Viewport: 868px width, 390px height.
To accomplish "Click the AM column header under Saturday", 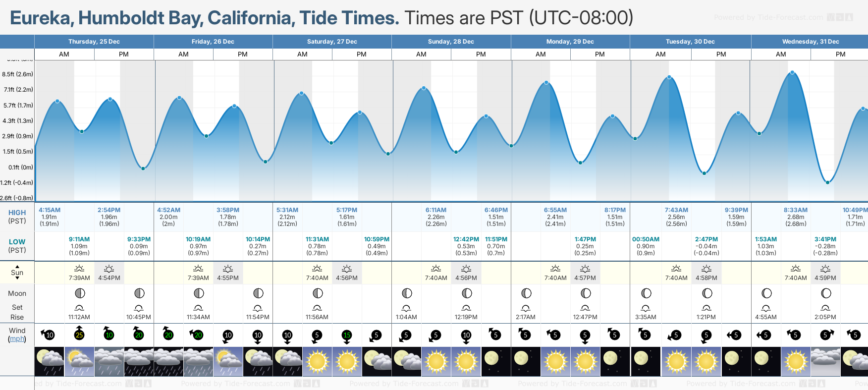I will 302,55.
